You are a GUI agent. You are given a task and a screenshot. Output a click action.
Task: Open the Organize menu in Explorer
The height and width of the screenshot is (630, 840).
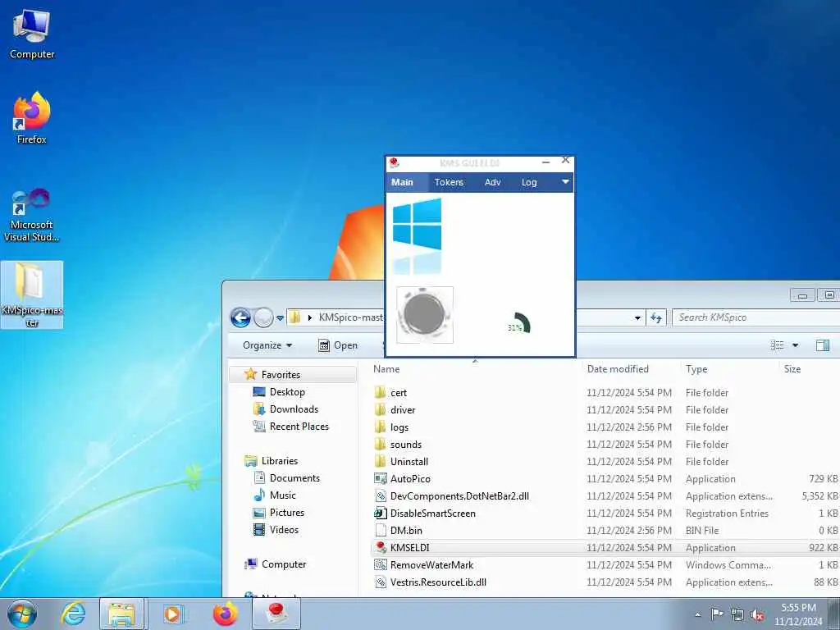(267, 345)
